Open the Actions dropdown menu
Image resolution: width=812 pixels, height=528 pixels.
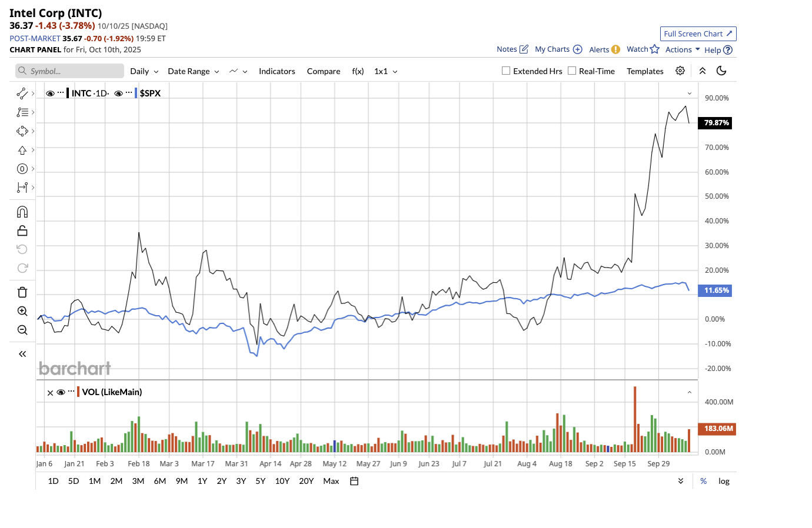coord(683,49)
